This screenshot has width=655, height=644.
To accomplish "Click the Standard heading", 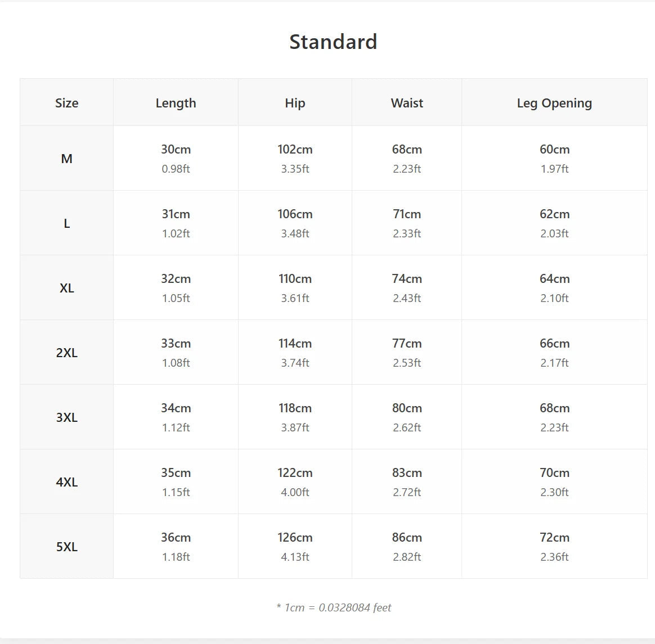I will (333, 42).
